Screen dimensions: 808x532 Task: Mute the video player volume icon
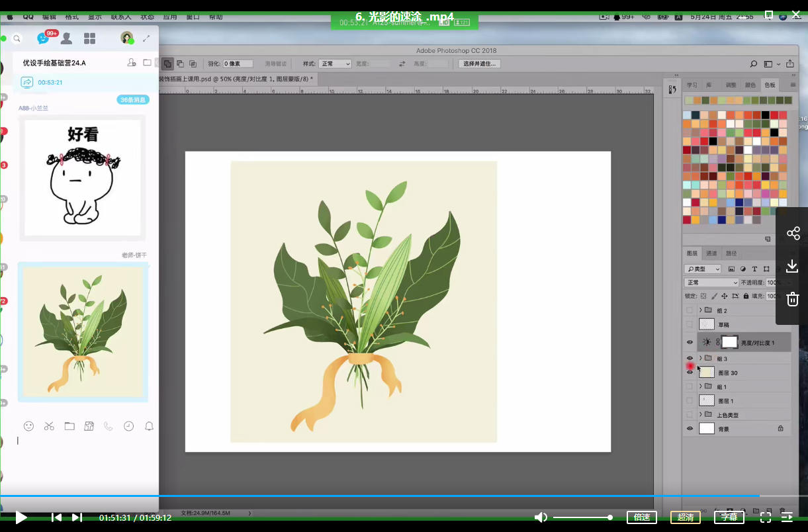[541, 517]
